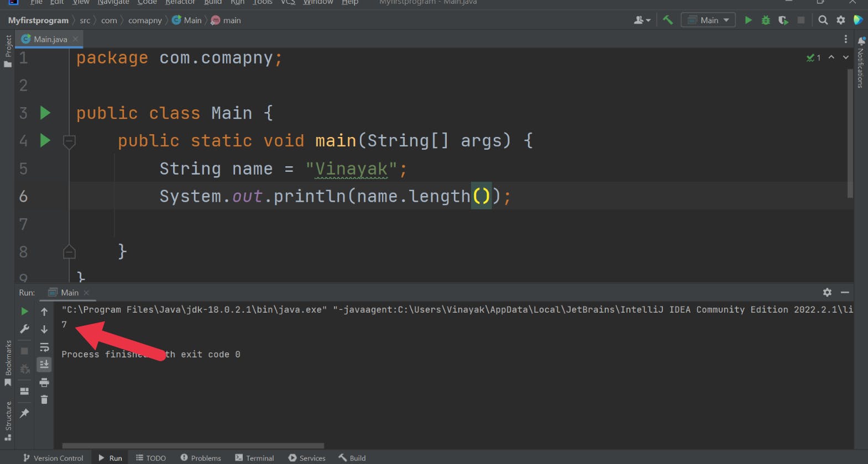The image size is (868, 464).
Task: Open the code with me user icon
Action: (642, 20)
